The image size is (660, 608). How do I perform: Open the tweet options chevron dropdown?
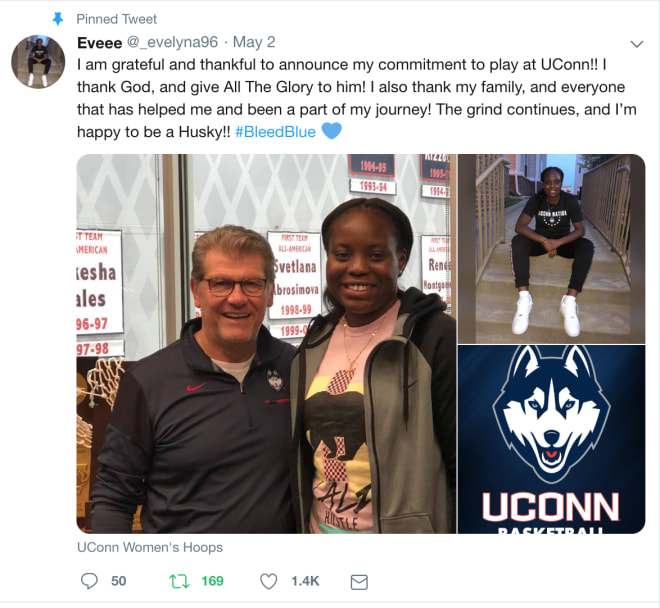(x=636, y=44)
